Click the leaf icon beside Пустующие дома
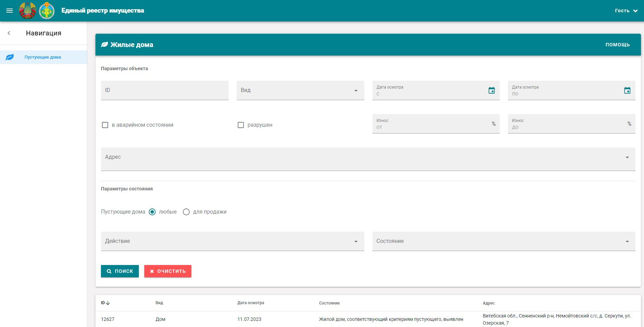This screenshot has width=644, height=327. pos(10,57)
